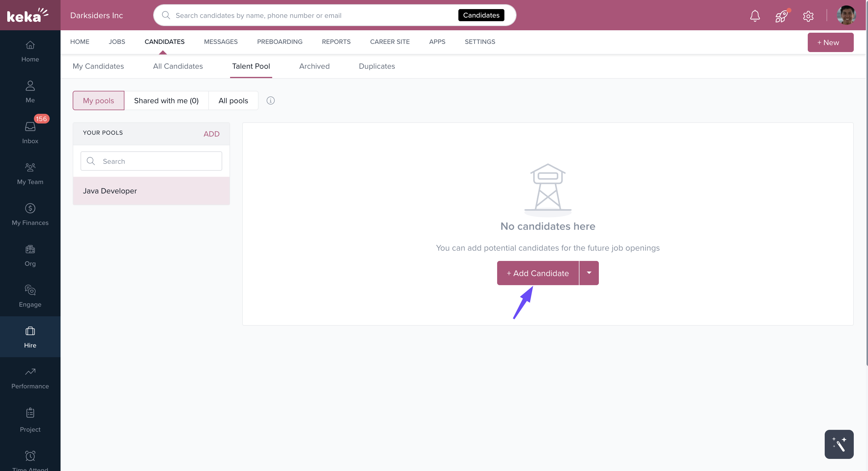Click the pool Search input field

click(x=151, y=161)
